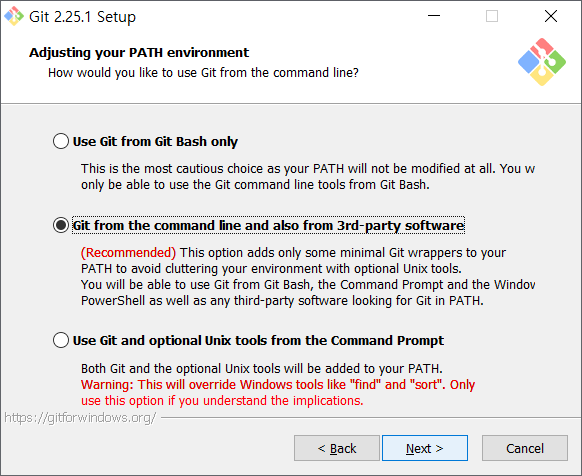This screenshot has width=582, height=476.
Task: Close the Git 2.25.1 Setup window
Action: pos(551,16)
